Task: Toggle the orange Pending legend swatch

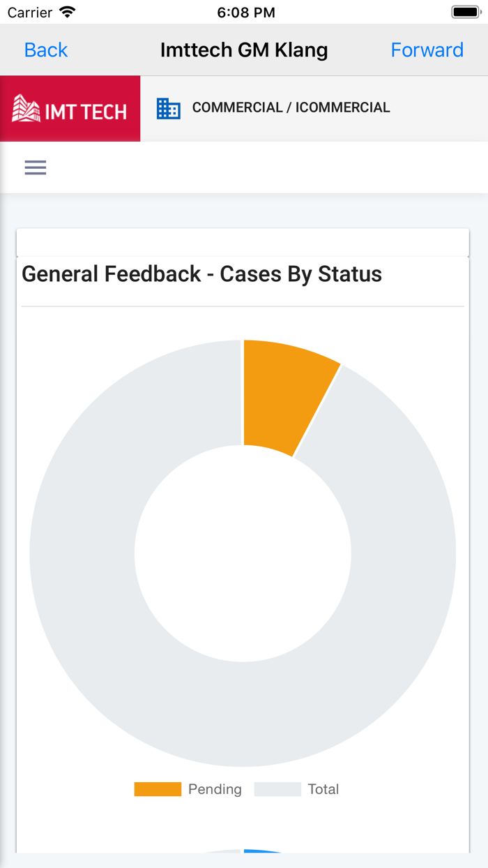Action: click(158, 789)
